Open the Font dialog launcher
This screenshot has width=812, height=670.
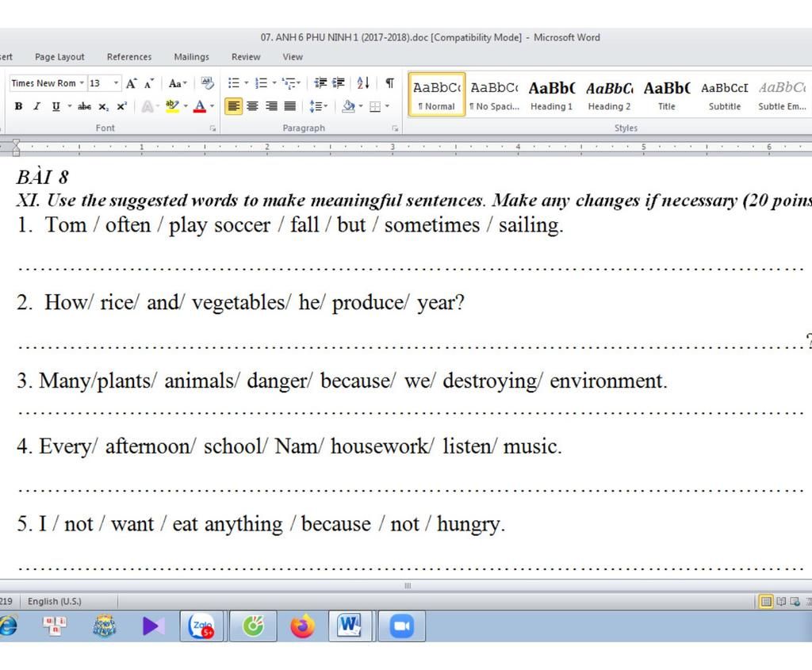pyautogui.click(x=213, y=128)
